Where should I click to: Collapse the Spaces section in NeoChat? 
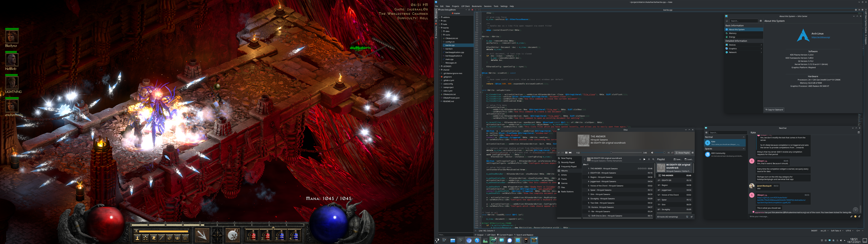click(744, 149)
